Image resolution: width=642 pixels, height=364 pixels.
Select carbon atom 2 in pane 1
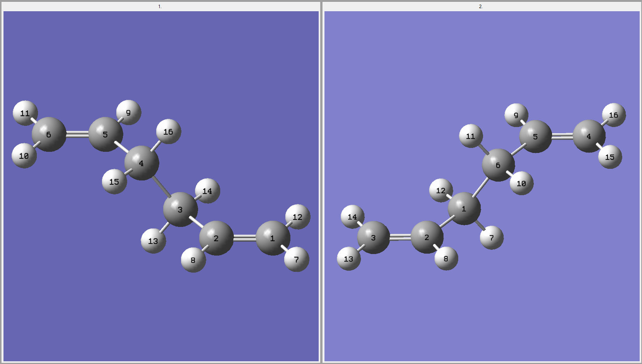click(216, 238)
